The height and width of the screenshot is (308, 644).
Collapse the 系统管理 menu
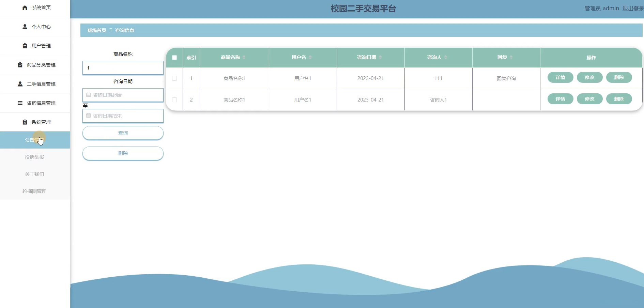[35, 122]
